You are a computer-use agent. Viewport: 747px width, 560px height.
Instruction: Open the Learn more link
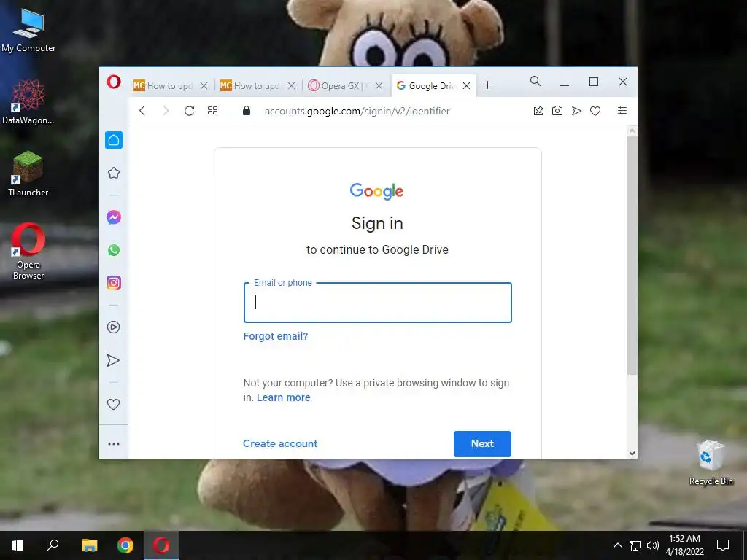pos(284,397)
